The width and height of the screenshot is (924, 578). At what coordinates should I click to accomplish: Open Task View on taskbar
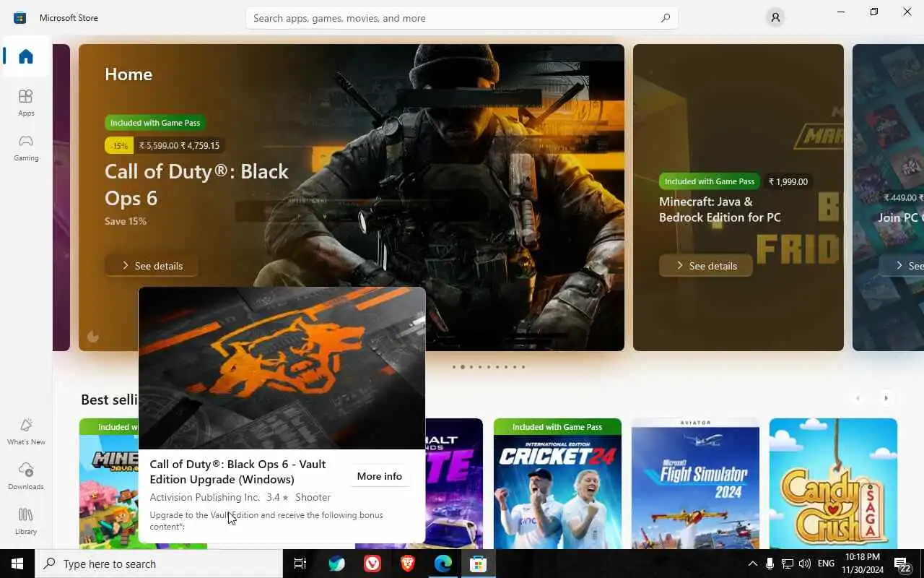300,564
